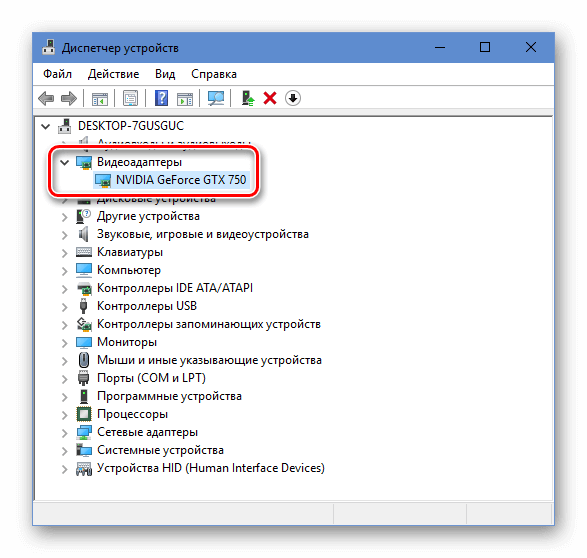Screen dimensions: 587x558
Task: Expand the Контроллеры USB category
Action: click(x=65, y=307)
